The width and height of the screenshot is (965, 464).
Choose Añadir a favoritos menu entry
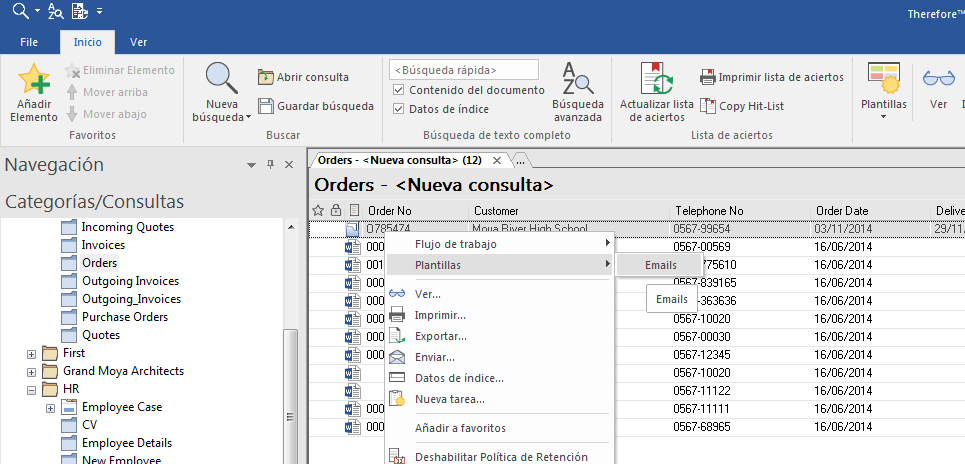click(500, 428)
